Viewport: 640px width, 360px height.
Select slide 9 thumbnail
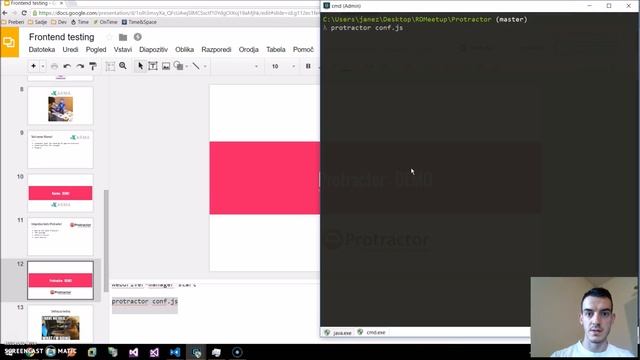60,149
